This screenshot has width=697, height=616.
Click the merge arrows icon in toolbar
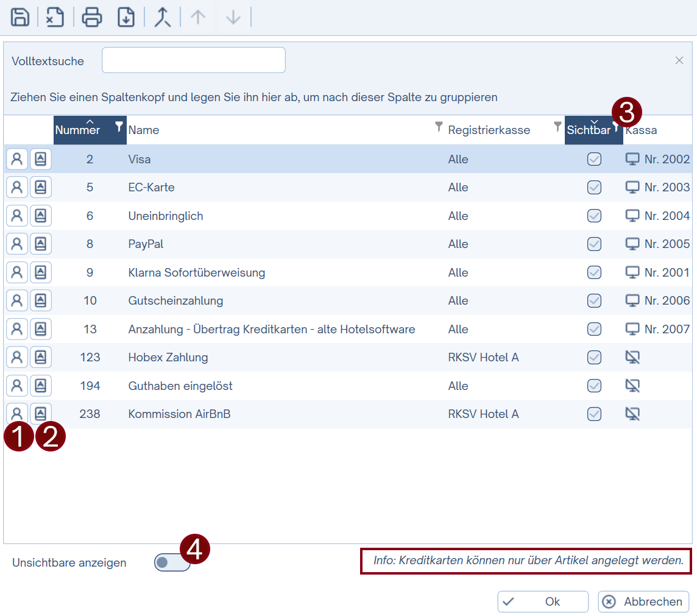[x=162, y=17]
